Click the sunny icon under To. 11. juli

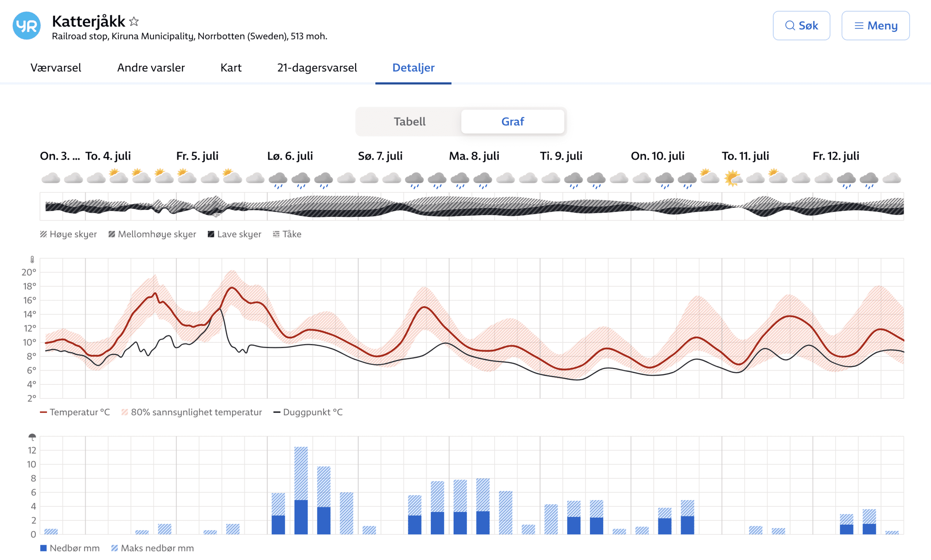(x=733, y=178)
